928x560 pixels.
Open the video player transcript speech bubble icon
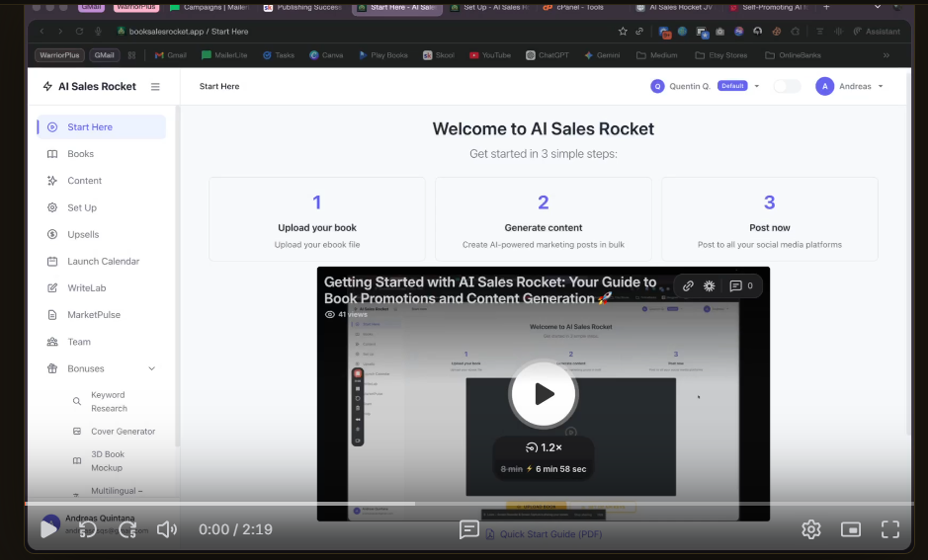point(468,529)
